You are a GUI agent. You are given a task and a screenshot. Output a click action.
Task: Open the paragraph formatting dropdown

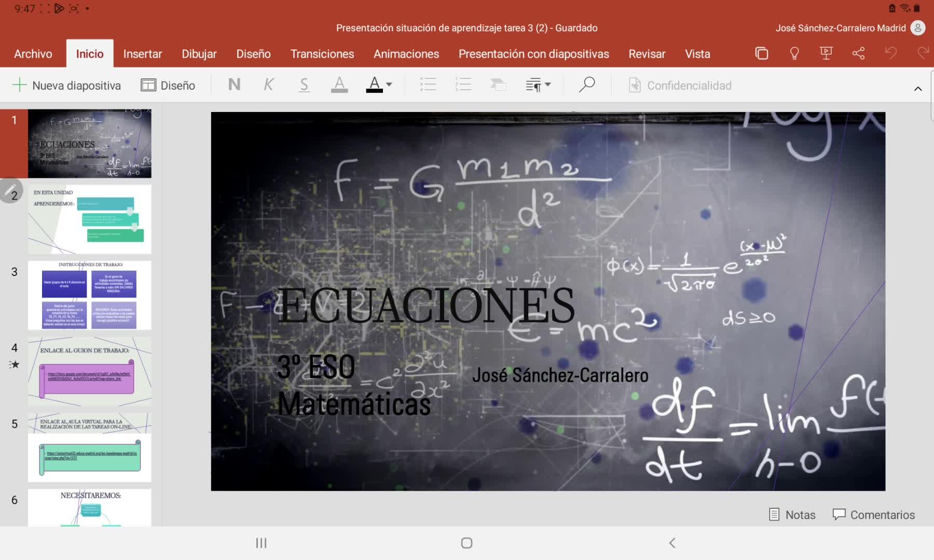click(x=538, y=85)
